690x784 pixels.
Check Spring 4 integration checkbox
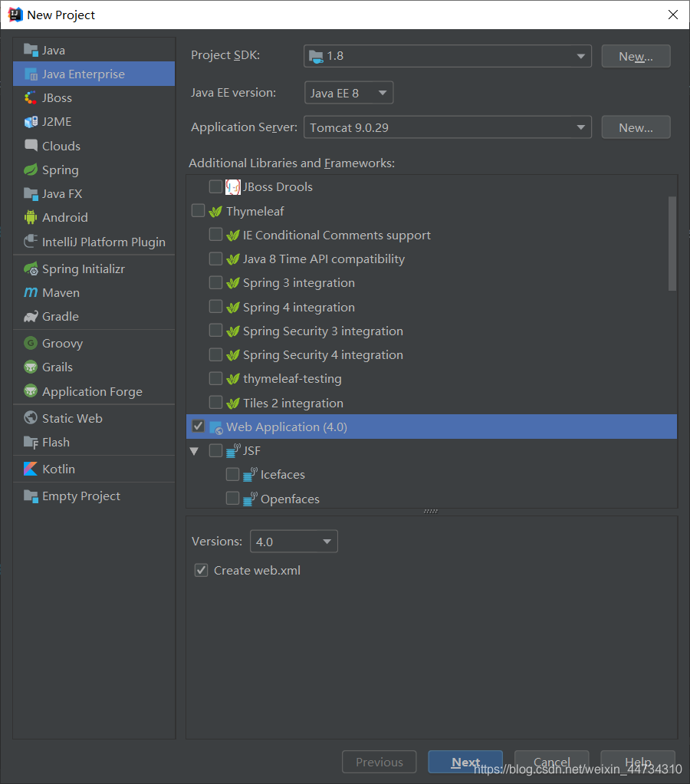(216, 306)
